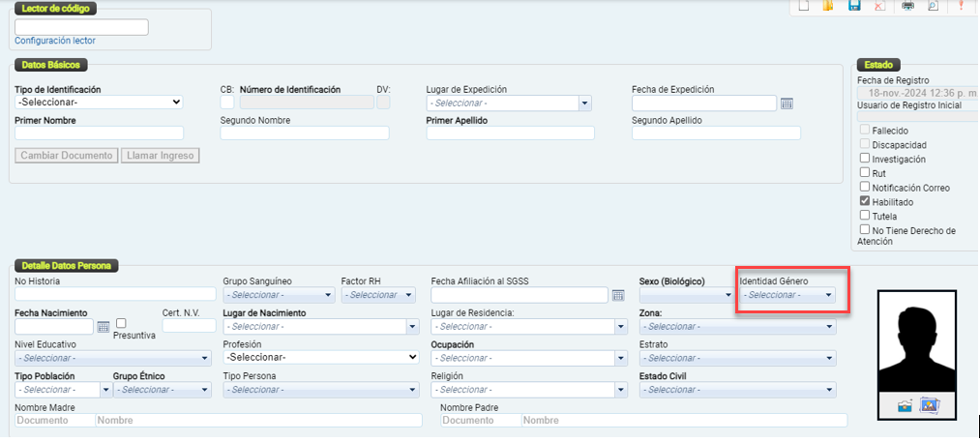Focus the Lector de código input
The image size is (980, 442).
click(x=81, y=27)
